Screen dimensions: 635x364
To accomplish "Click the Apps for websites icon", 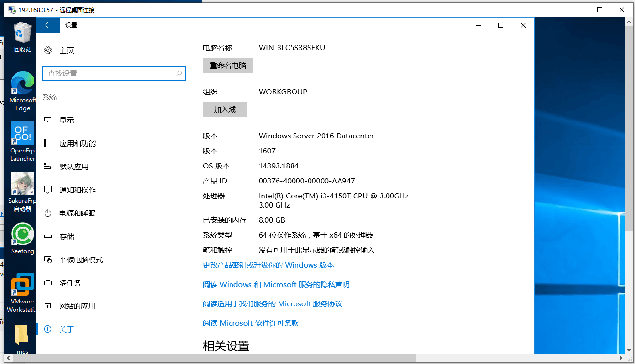I will coord(48,306).
